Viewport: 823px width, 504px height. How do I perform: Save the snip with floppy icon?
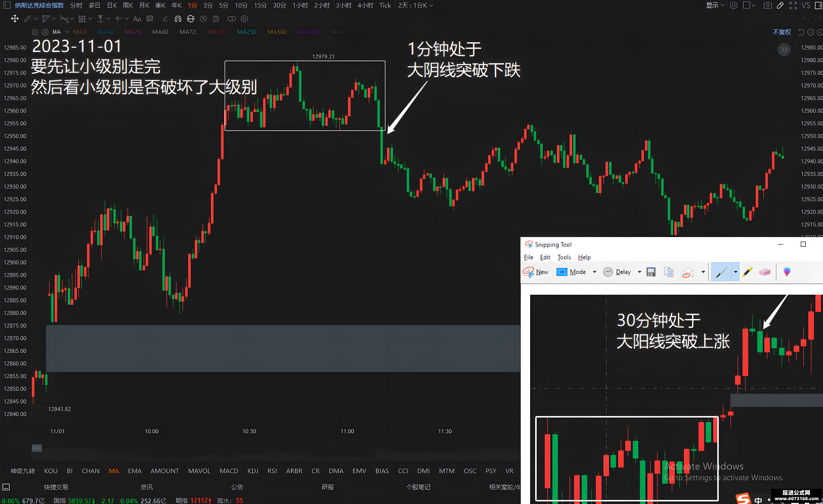651,272
